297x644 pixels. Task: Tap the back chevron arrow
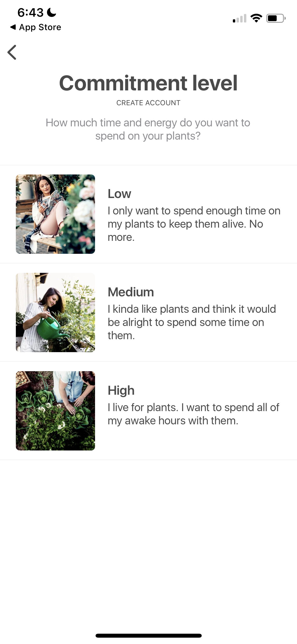click(x=12, y=52)
